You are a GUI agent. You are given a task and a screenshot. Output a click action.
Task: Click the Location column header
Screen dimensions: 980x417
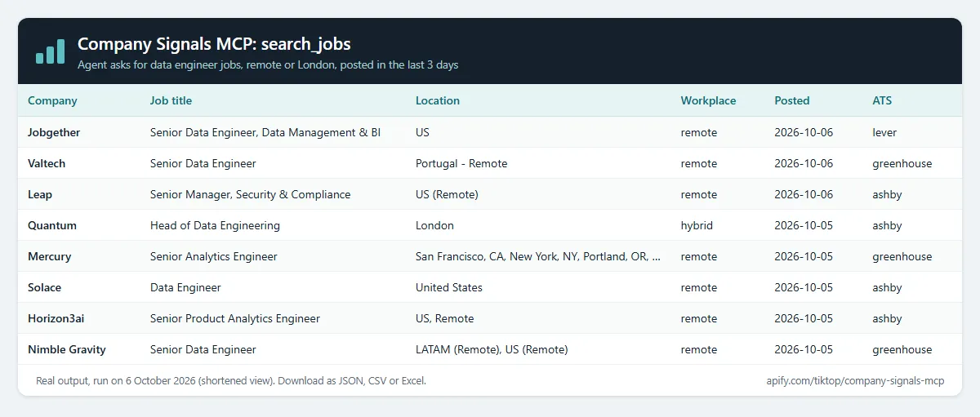tap(438, 101)
